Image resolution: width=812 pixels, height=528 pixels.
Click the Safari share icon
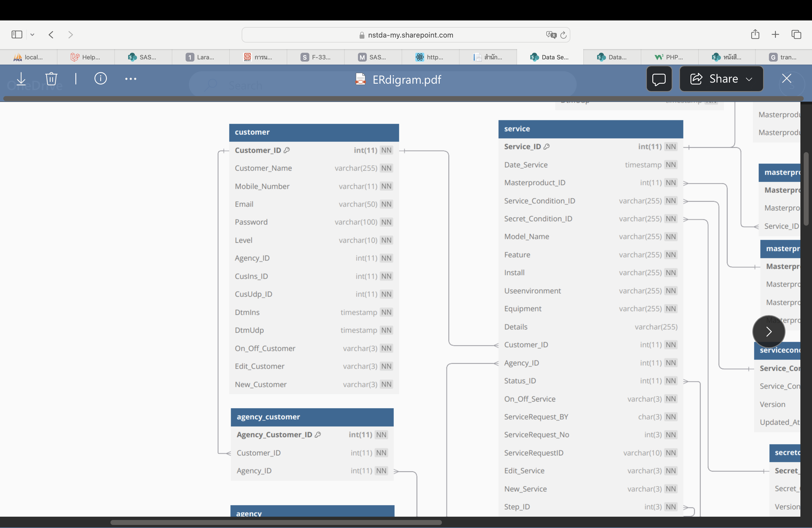pos(755,35)
